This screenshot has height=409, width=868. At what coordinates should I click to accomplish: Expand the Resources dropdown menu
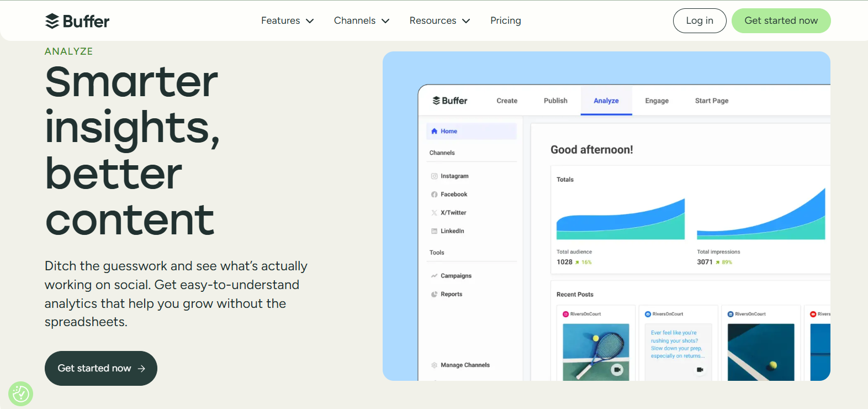pos(440,21)
